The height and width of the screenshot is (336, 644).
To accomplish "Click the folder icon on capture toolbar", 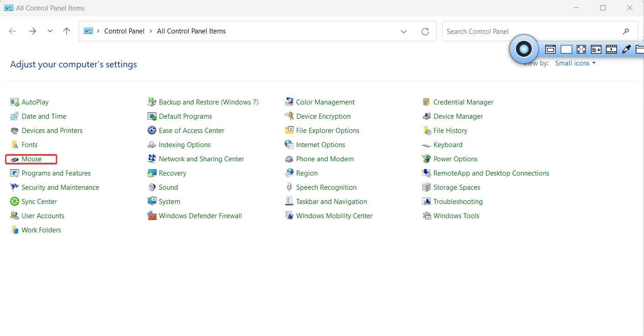I will coord(640,49).
